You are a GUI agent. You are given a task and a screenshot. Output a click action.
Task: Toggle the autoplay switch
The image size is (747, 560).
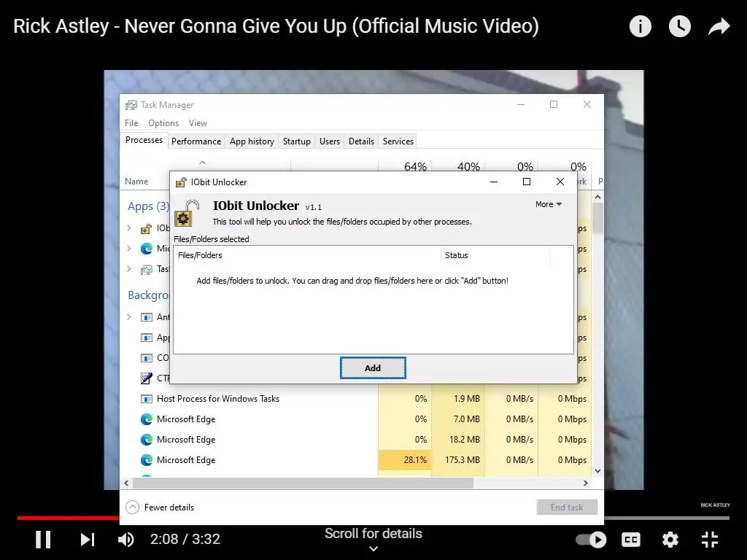(x=591, y=540)
